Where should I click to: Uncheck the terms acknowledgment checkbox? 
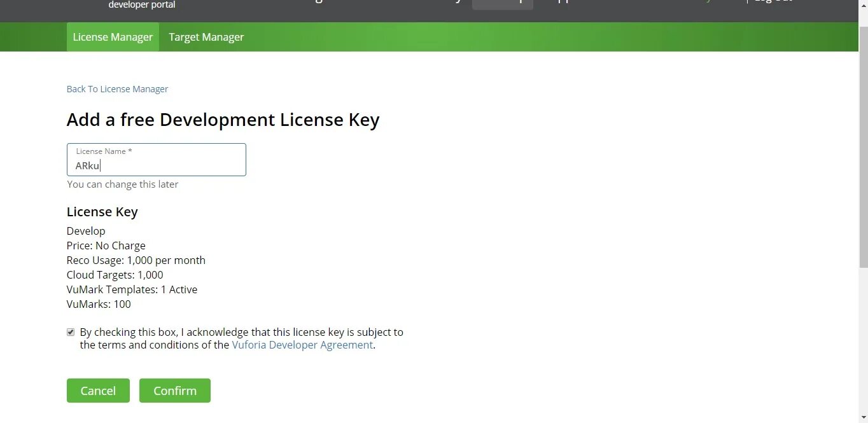(x=71, y=332)
